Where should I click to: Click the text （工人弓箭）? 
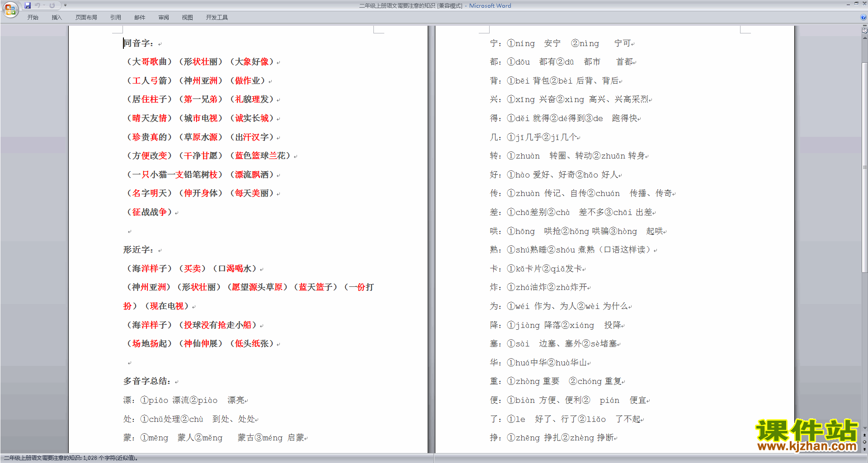[x=149, y=81]
